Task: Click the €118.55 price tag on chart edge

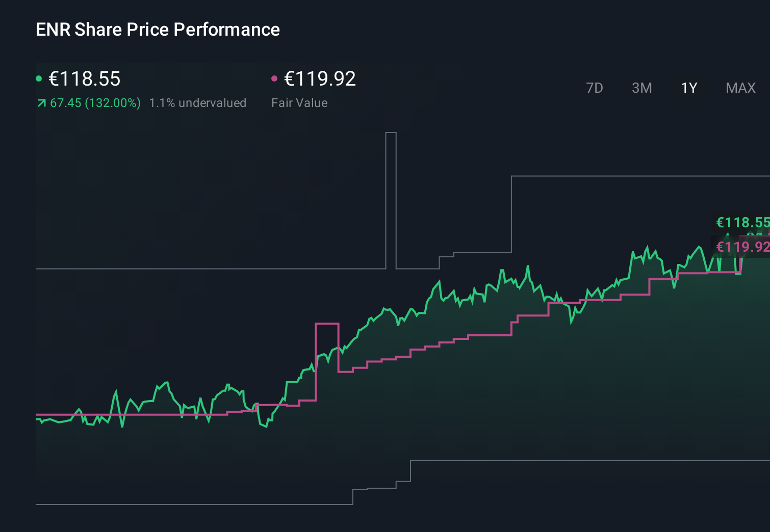Action: click(x=742, y=223)
